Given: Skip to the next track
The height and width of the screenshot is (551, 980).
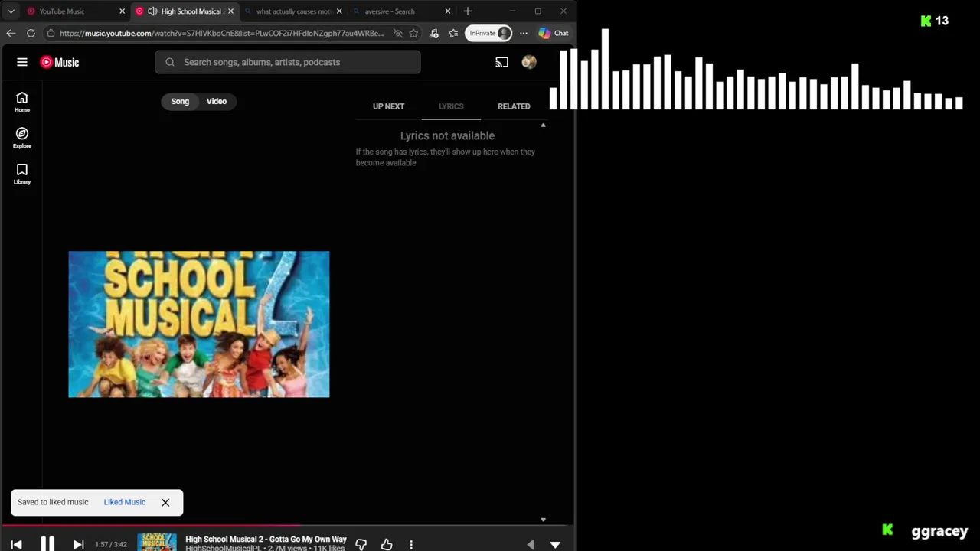Looking at the screenshot, I should click(78, 544).
